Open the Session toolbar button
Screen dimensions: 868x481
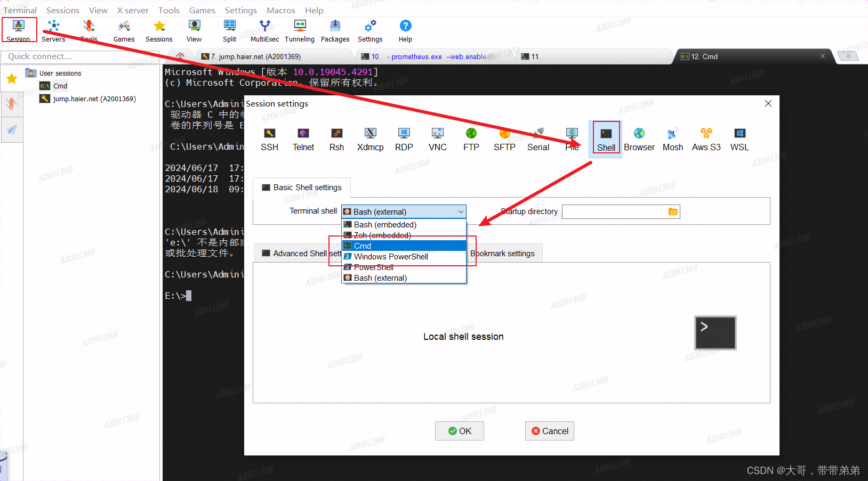[19, 31]
